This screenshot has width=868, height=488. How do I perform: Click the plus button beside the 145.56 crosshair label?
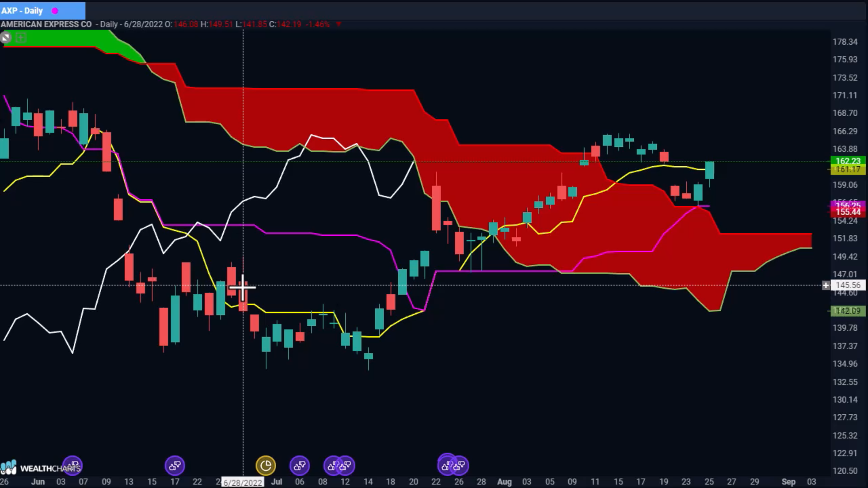(x=826, y=285)
